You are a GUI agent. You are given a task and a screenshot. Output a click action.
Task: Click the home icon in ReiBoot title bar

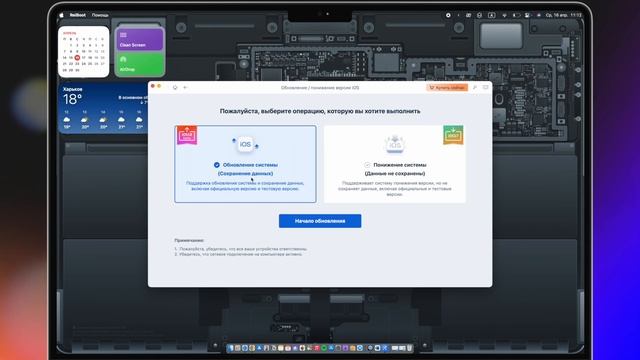(x=175, y=88)
